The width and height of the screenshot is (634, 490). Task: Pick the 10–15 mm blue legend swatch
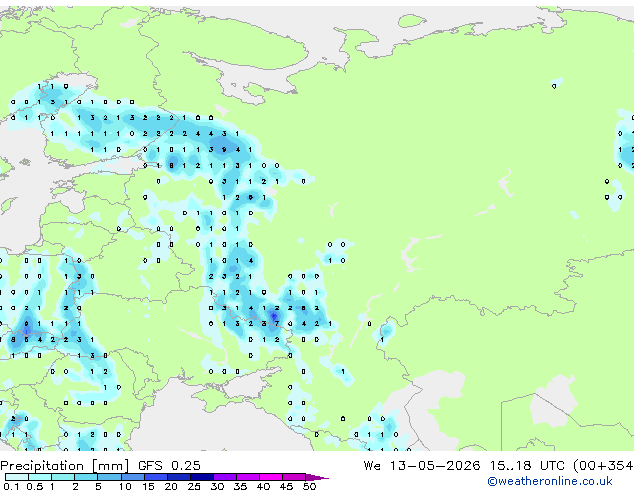click(x=133, y=477)
